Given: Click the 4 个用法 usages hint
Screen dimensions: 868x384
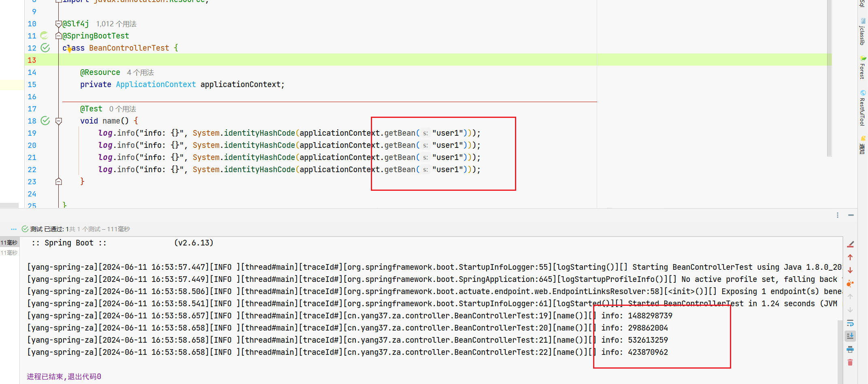Looking at the screenshot, I should point(140,73).
